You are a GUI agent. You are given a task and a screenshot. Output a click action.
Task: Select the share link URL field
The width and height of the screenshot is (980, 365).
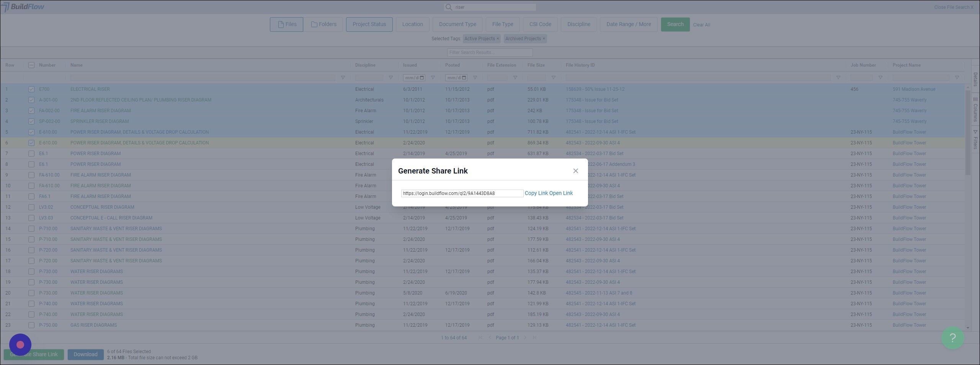coord(462,193)
